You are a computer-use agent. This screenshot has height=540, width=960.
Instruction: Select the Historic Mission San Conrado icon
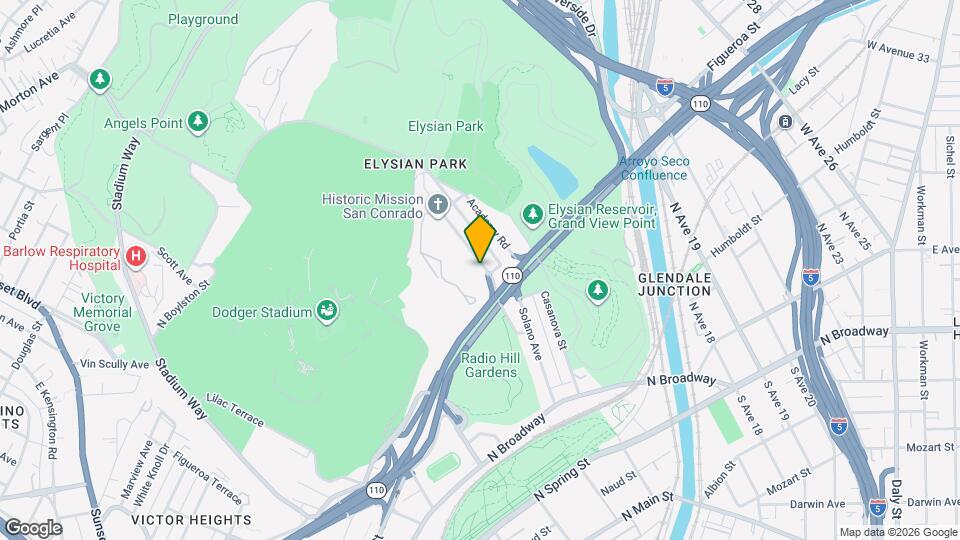(x=437, y=204)
